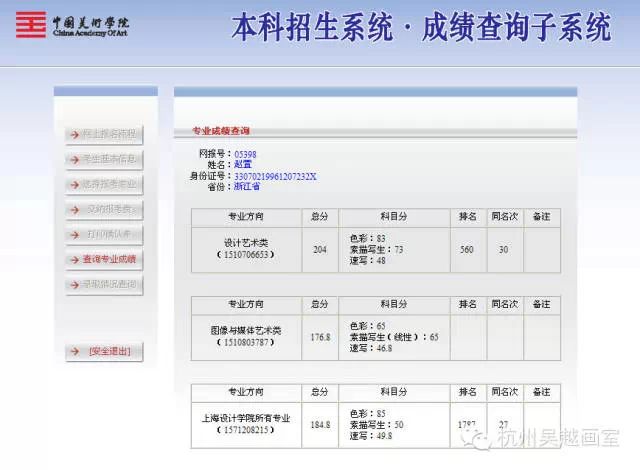The width and height of the screenshot is (640, 470).
Task: Click 速写：49.8 in the subject scores
Action: tap(371, 436)
